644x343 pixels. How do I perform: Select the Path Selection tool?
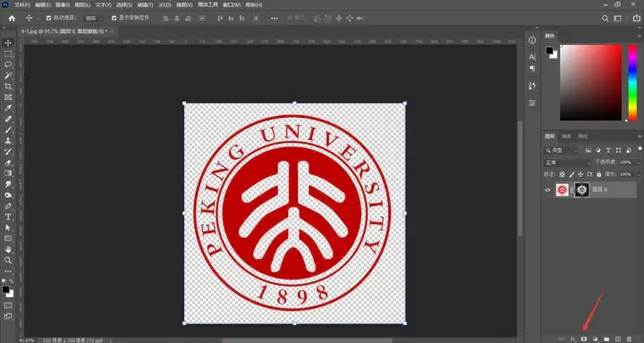[8, 228]
